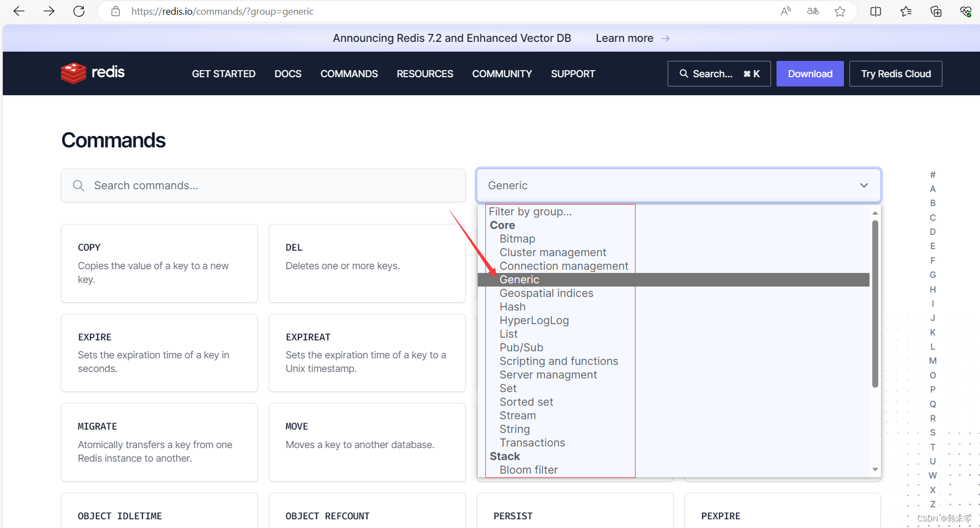Open the DEL command card
Image resolution: width=980 pixels, height=528 pixels.
[367, 263]
